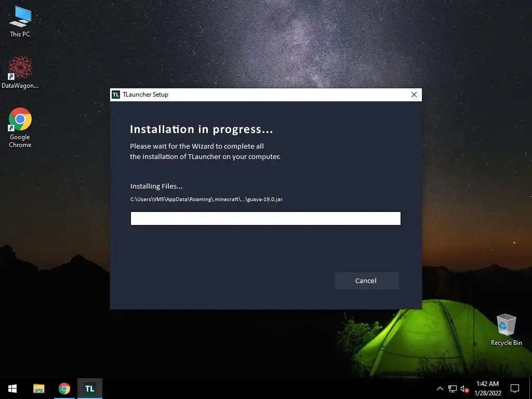Click the installation progress bar

point(265,218)
